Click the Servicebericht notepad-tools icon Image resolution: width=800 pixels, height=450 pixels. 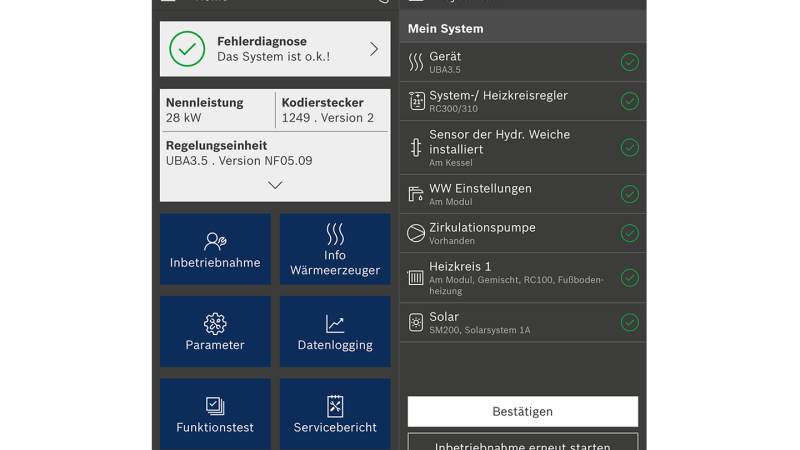click(x=335, y=406)
